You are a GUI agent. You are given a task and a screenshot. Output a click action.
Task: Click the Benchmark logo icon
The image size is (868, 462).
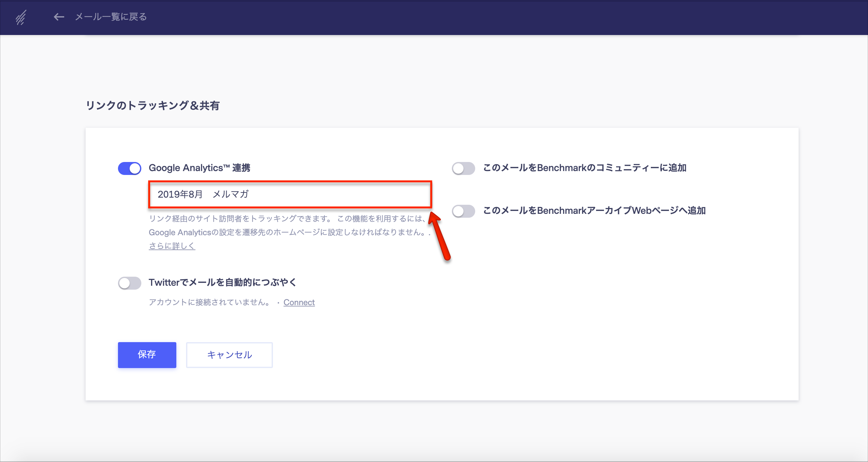(21, 17)
